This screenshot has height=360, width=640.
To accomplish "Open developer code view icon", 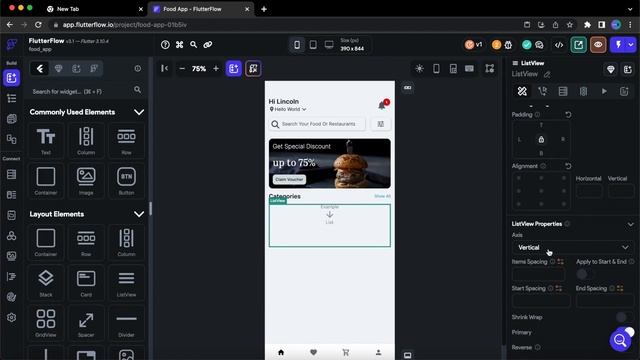I will click(559, 45).
